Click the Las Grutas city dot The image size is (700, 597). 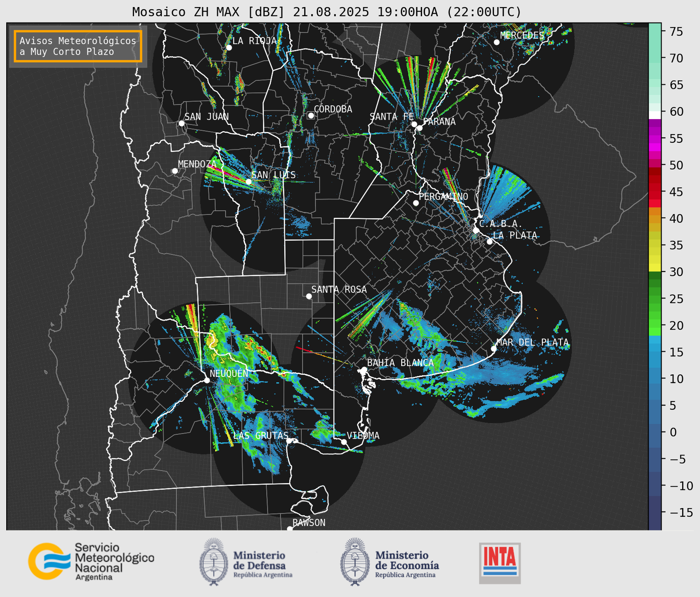[x=289, y=440]
